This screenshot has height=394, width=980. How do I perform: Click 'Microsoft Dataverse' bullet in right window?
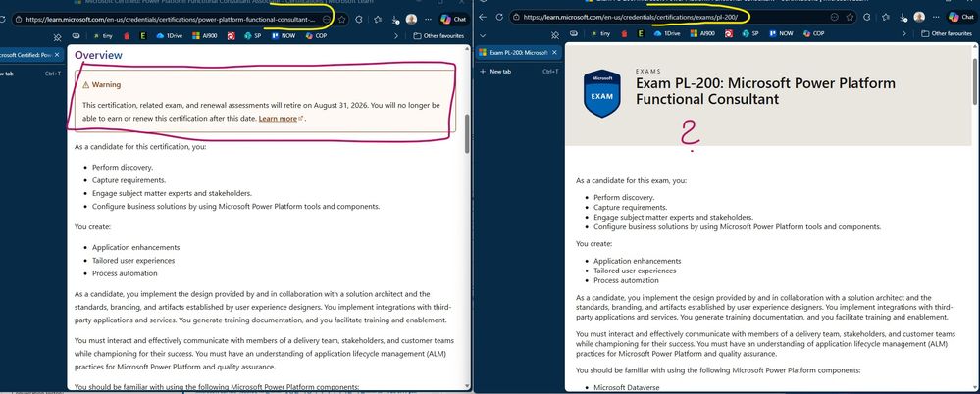tap(626, 388)
